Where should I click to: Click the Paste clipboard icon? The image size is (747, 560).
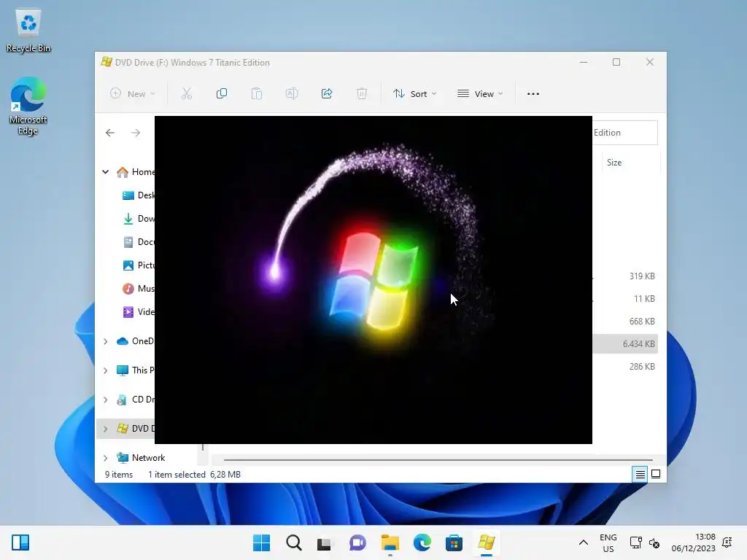coord(257,94)
